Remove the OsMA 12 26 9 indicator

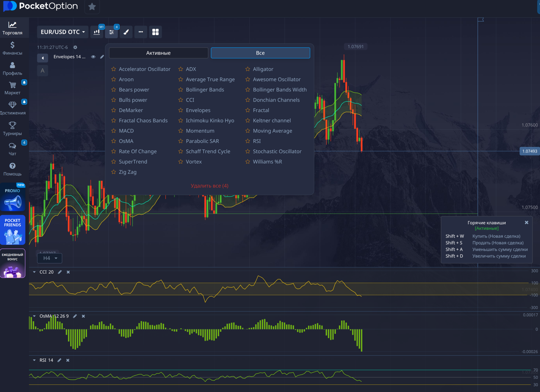(83, 316)
